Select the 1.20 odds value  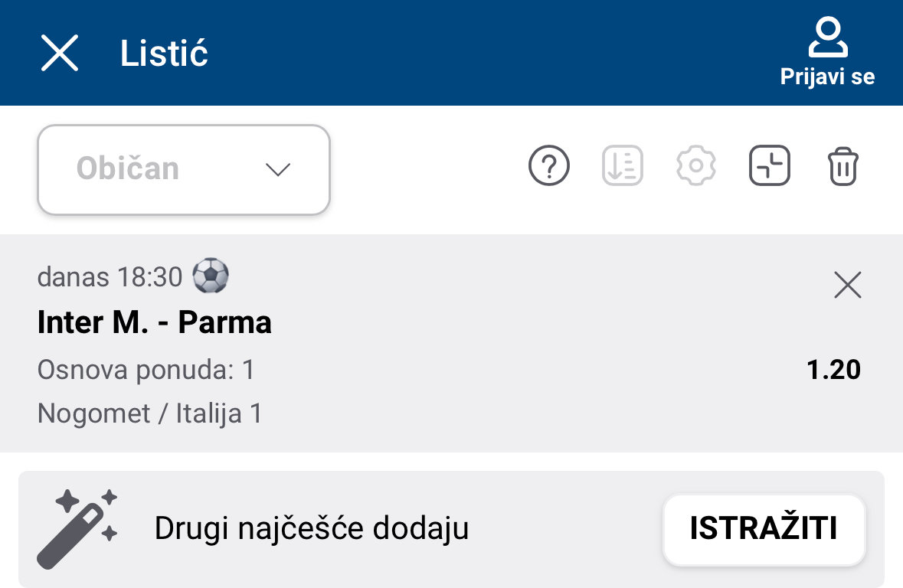point(833,371)
